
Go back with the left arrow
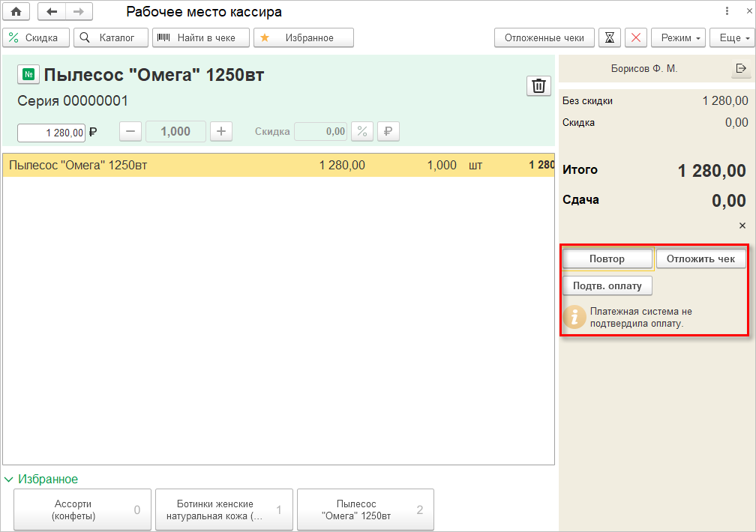[52, 12]
